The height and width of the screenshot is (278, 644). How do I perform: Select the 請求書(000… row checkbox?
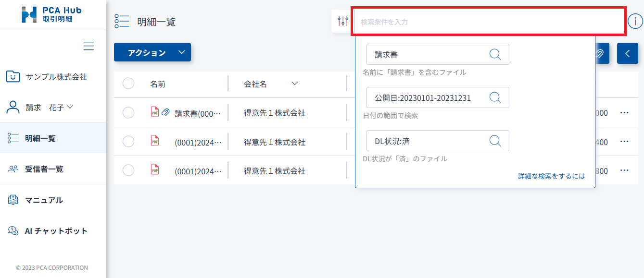coord(128,113)
